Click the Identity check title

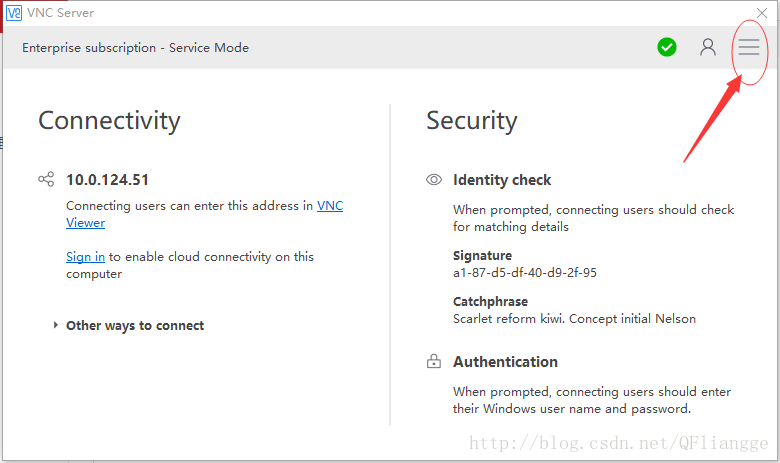click(x=502, y=180)
